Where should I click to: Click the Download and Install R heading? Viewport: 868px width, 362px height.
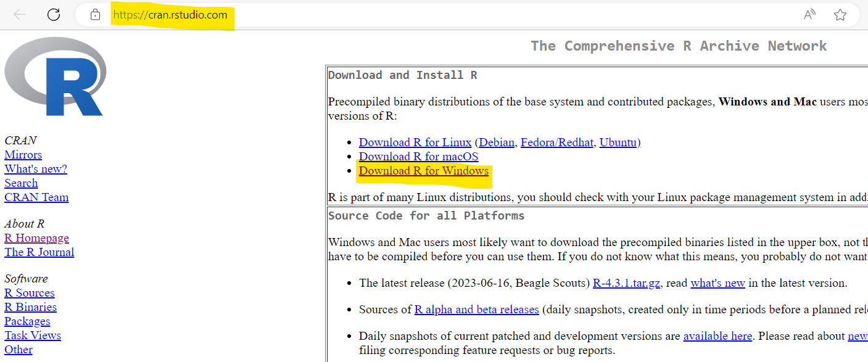(x=403, y=75)
